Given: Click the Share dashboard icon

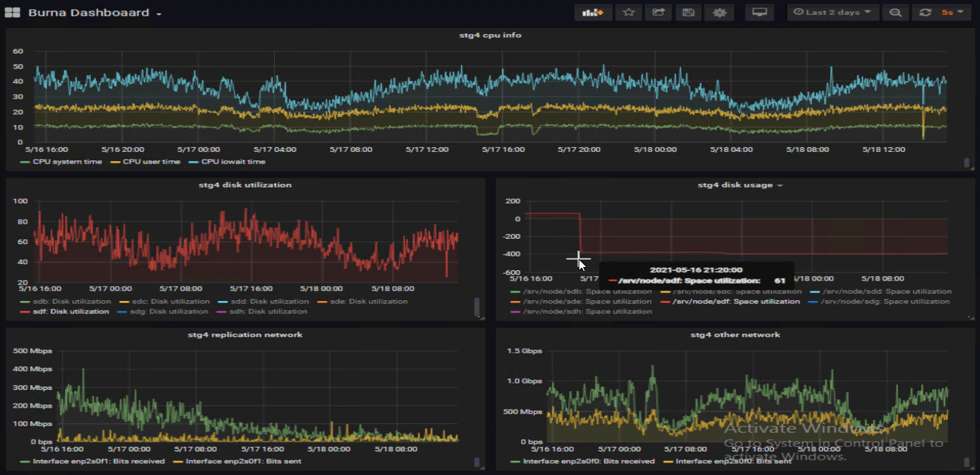Looking at the screenshot, I should [658, 12].
